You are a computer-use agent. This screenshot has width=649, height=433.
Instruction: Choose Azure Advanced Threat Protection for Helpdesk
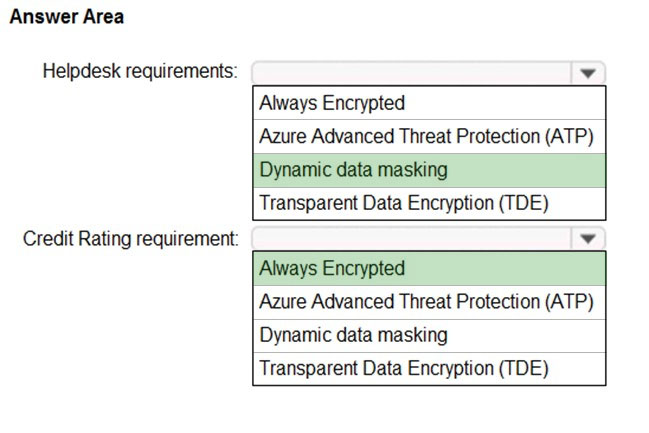[429, 137]
